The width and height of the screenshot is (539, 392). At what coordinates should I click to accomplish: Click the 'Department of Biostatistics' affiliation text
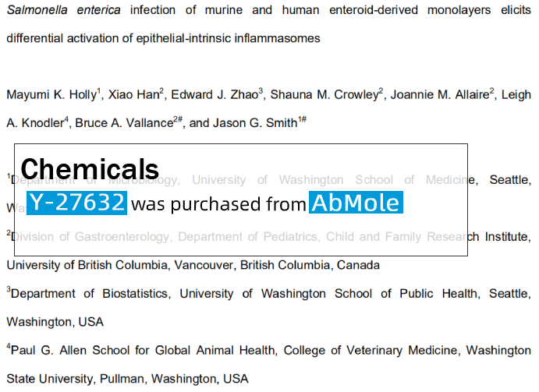89,294
